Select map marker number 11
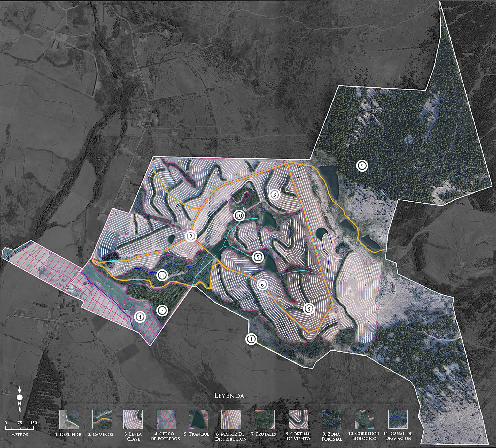This screenshot has height=448, width=496. pos(162,275)
